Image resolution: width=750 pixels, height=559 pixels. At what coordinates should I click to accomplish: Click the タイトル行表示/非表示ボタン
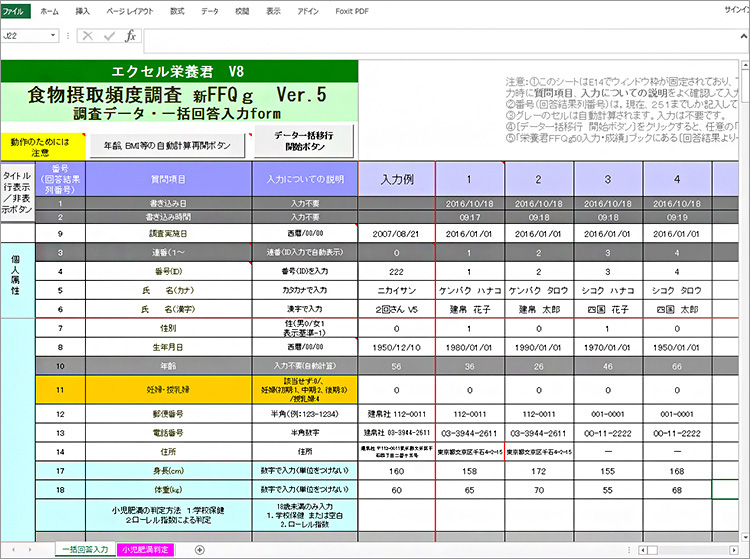pos(17,192)
